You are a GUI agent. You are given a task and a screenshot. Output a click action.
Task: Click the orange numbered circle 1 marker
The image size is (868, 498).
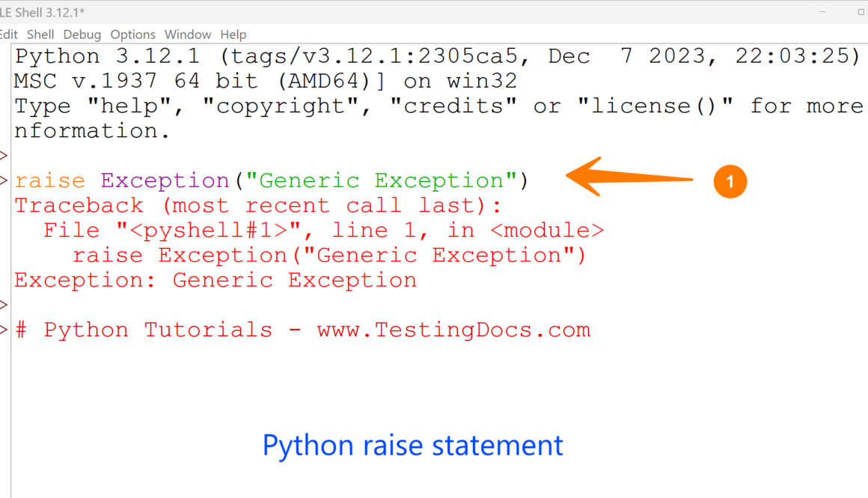730,181
